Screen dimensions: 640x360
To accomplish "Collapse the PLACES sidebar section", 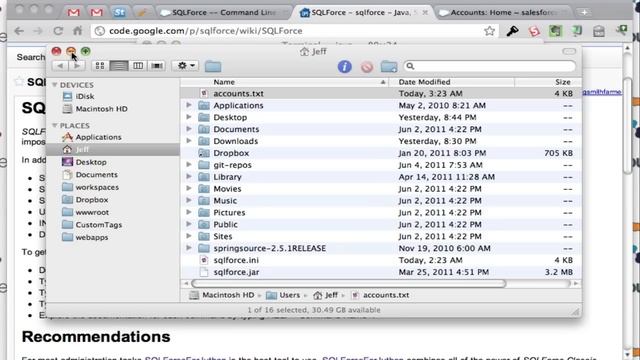I will (55, 125).
